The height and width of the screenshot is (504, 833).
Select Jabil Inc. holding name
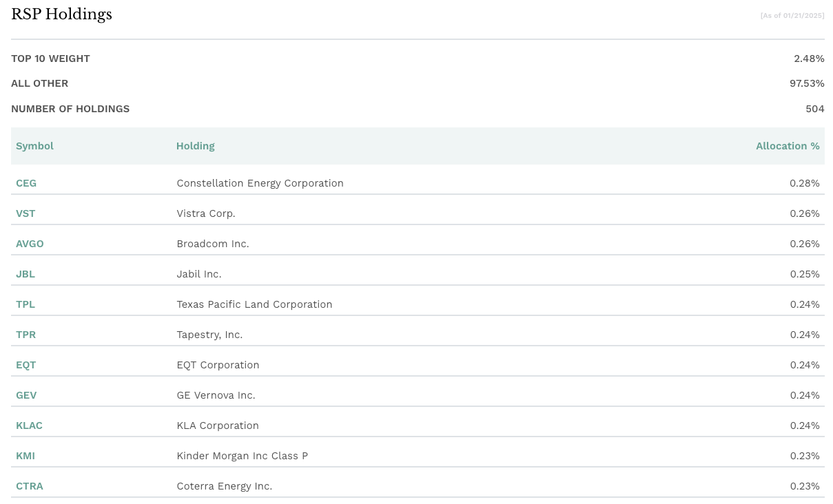point(199,274)
